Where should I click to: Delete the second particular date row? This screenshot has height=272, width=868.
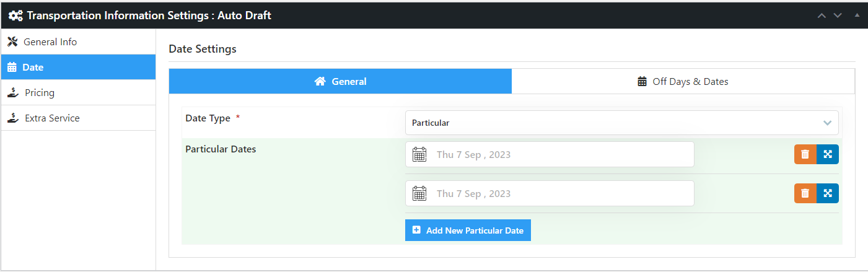pyautogui.click(x=805, y=193)
